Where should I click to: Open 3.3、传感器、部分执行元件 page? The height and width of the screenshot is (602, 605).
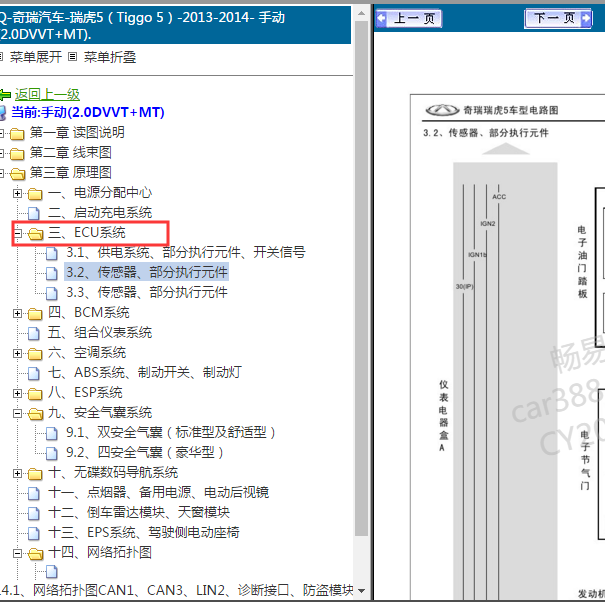pyautogui.click(x=147, y=292)
